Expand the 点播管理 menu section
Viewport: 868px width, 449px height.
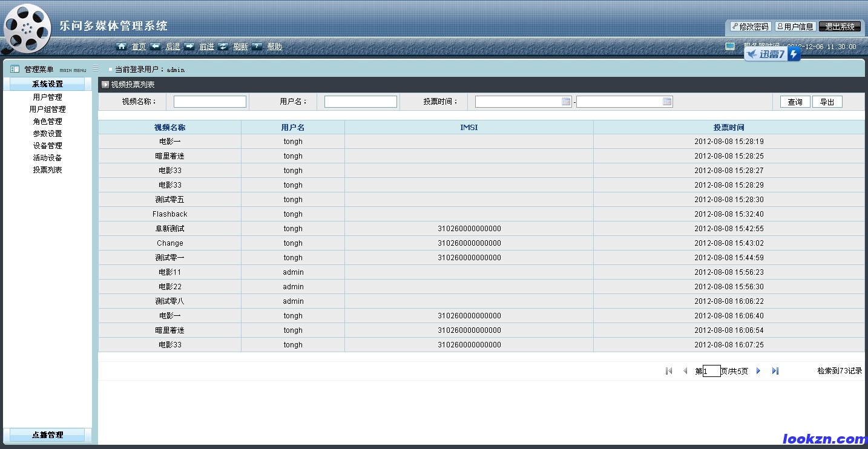pos(47,434)
